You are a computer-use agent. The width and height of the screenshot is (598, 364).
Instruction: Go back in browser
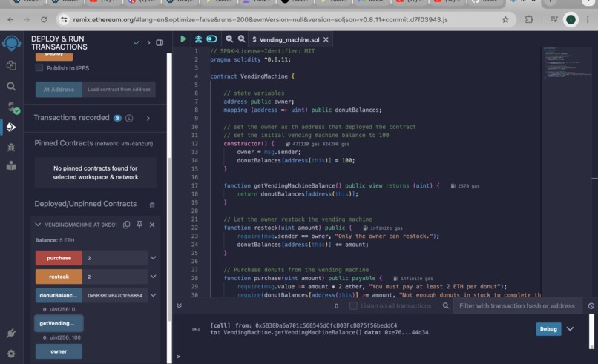[10, 19]
